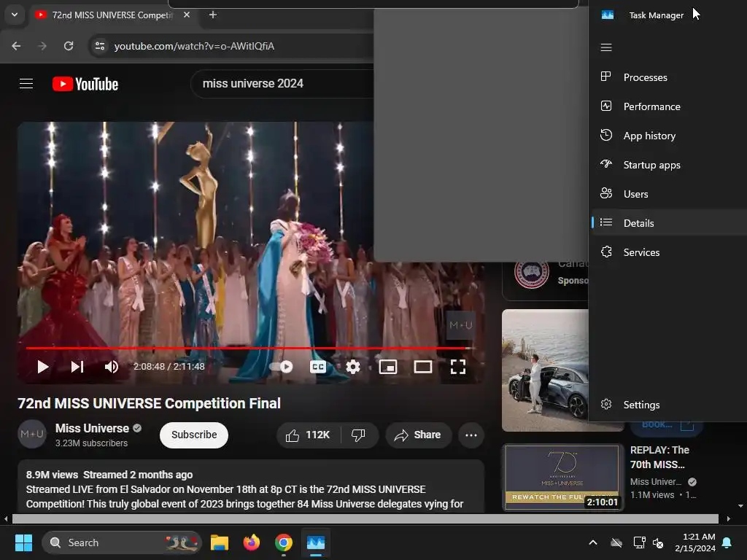Subscribe to Miss Universe channel
Viewport: 747px width, 560px height.
click(x=194, y=435)
